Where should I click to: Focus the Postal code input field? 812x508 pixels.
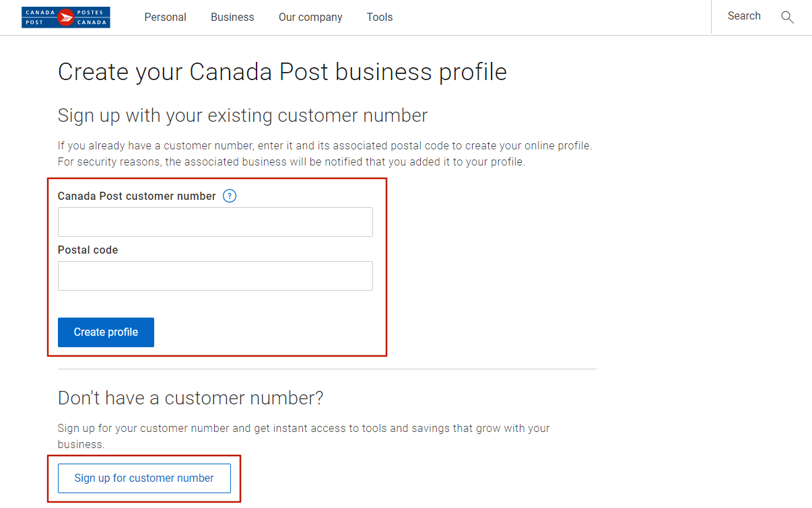[x=215, y=276]
